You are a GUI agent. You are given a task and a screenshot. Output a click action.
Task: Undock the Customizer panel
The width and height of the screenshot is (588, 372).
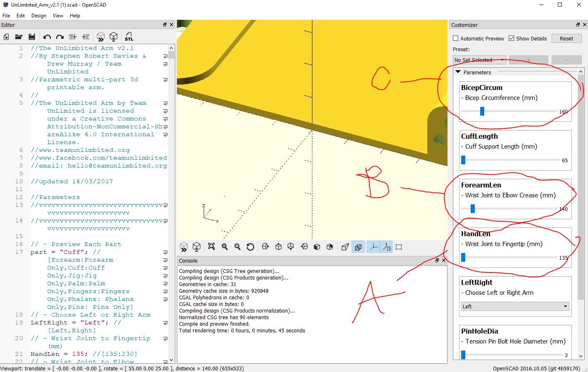click(578, 25)
